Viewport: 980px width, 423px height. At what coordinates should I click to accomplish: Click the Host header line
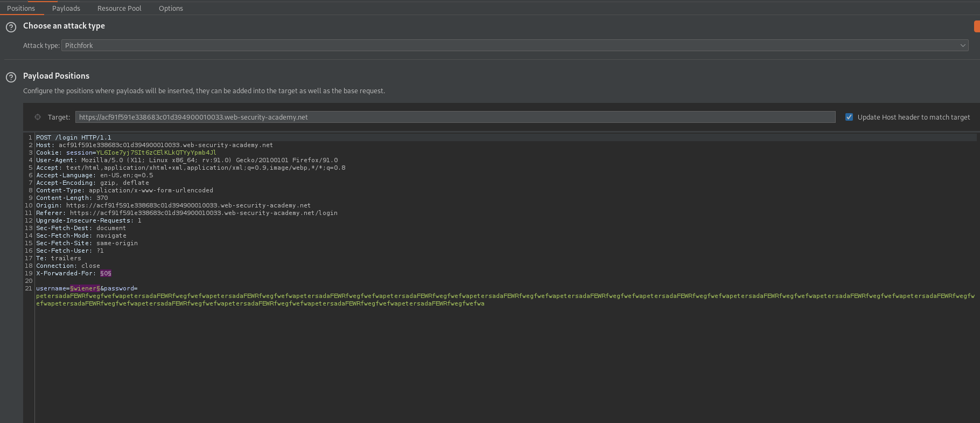tap(155, 145)
